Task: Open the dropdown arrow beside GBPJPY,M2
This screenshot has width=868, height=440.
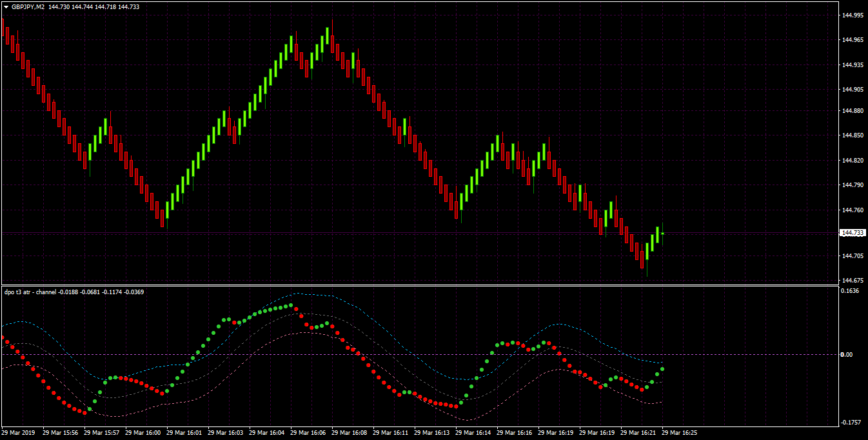Action: 6,6
